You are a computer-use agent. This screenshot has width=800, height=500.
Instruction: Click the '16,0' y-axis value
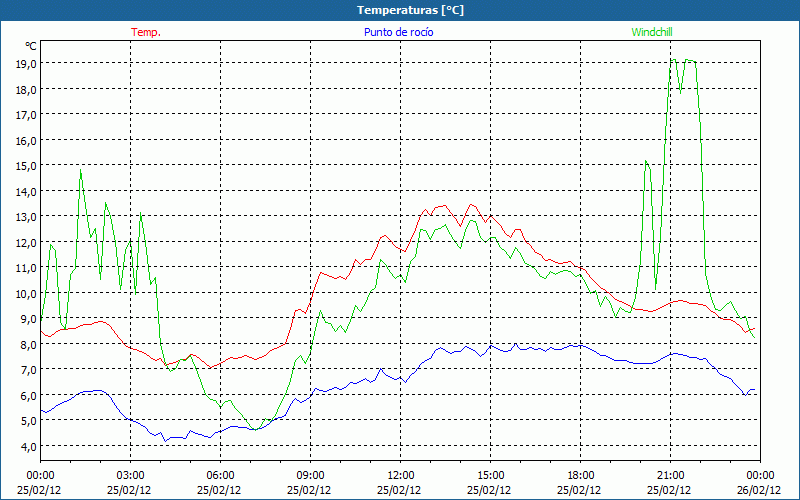(26, 140)
